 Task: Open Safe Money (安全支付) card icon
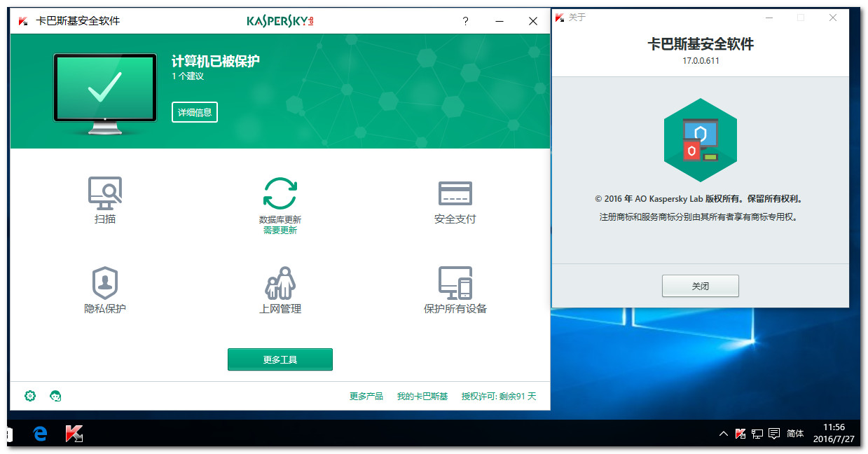455,193
